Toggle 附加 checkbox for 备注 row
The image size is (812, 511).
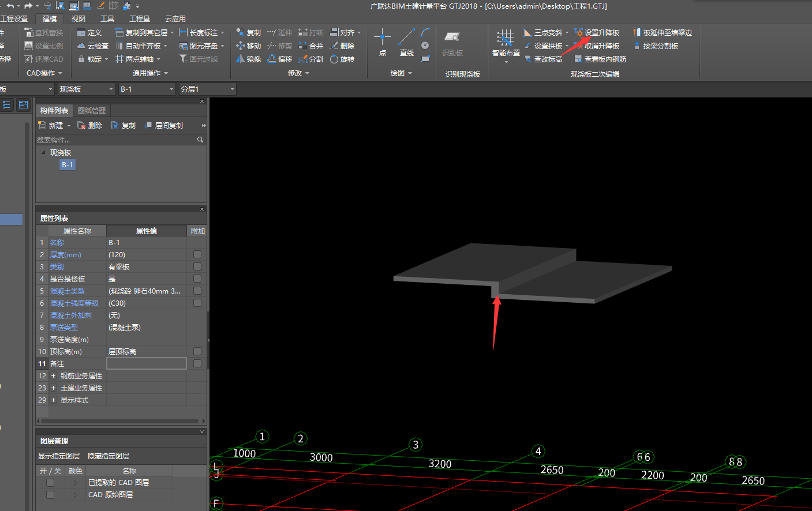(197, 363)
